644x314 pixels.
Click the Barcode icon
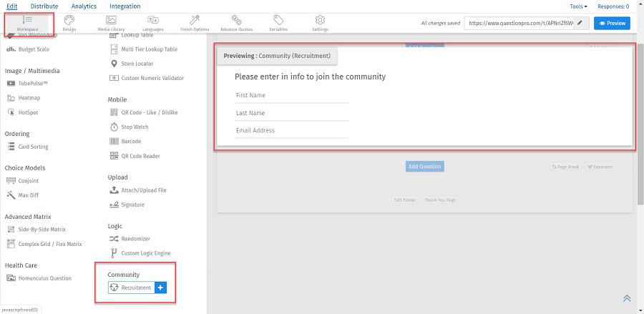[114, 141]
